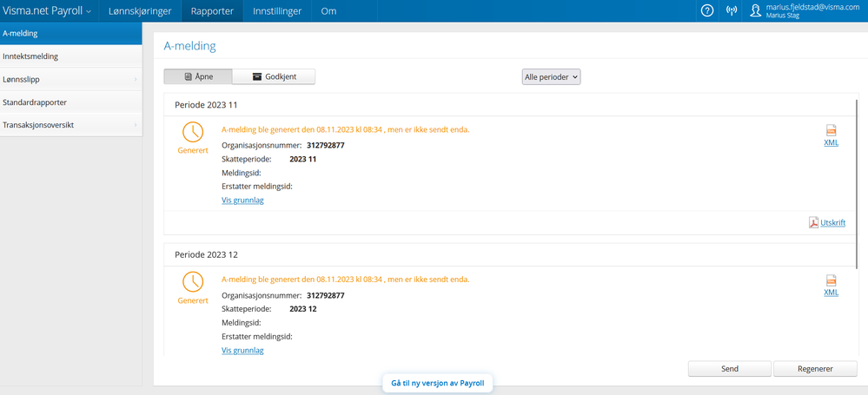Open the Innstillinger menu
Image resolution: width=868 pixels, height=395 pixels.
[x=277, y=11]
